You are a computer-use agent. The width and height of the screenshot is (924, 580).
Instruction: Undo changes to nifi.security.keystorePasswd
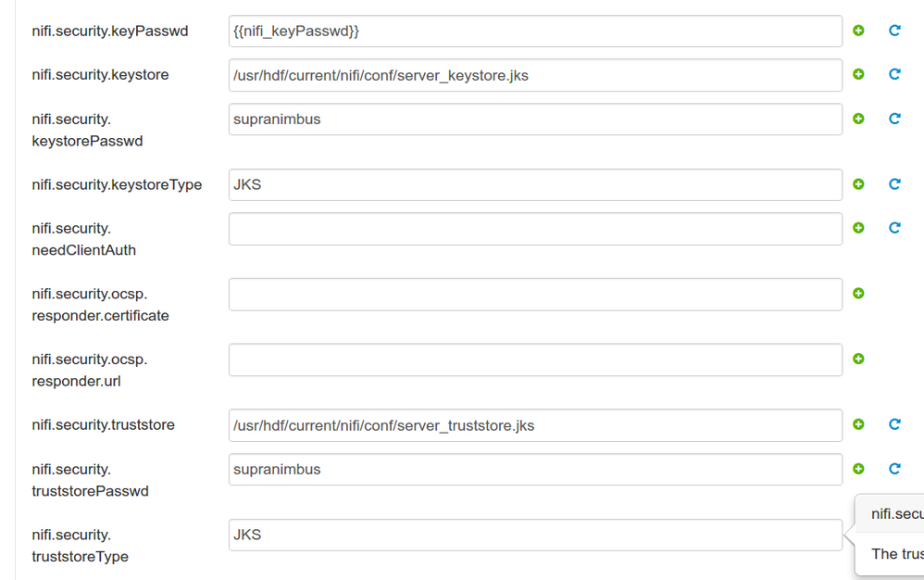tap(894, 119)
